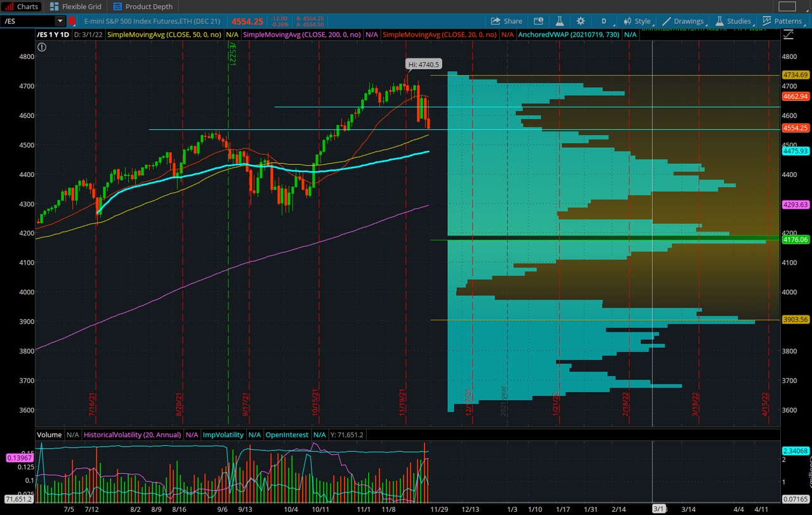
Task: Open the Style menu
Action: pyautogui.click(x=637, y=21)
